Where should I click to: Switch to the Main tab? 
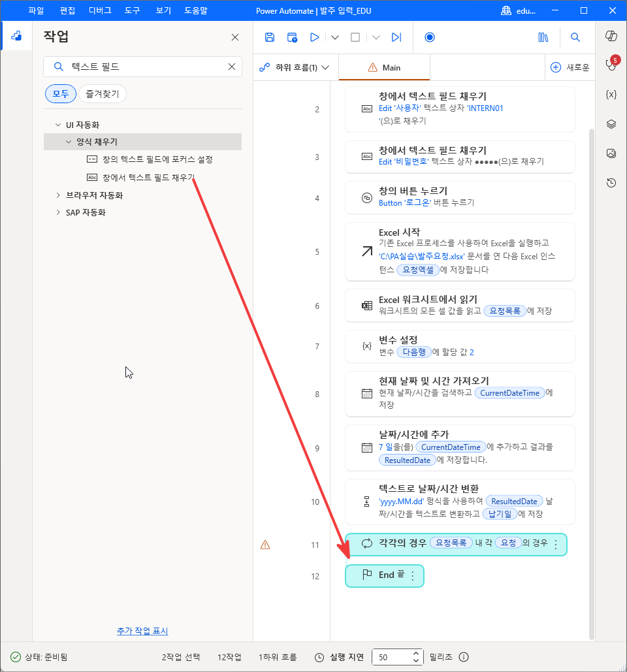[384, 68]
